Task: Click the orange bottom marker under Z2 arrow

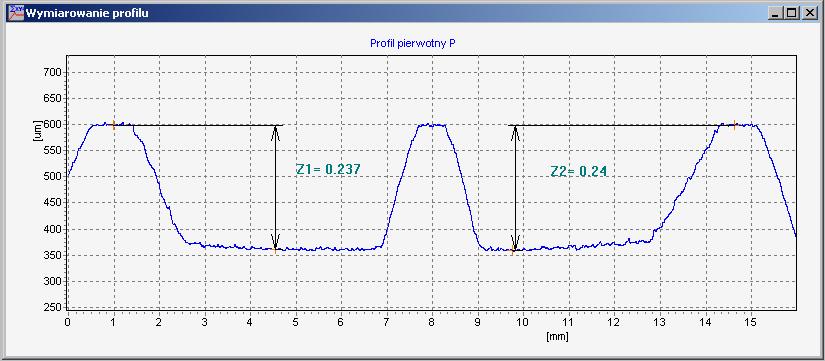Action: 513,250
